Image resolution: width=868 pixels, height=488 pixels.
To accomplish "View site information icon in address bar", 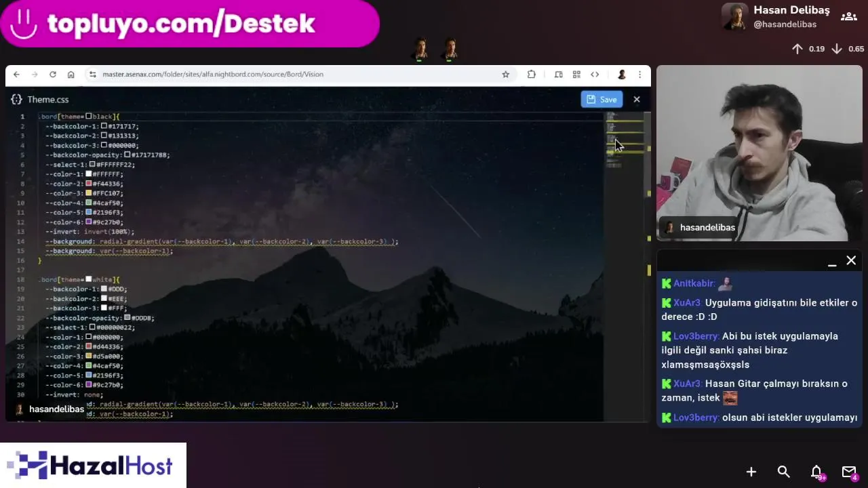I will [93, 75].
